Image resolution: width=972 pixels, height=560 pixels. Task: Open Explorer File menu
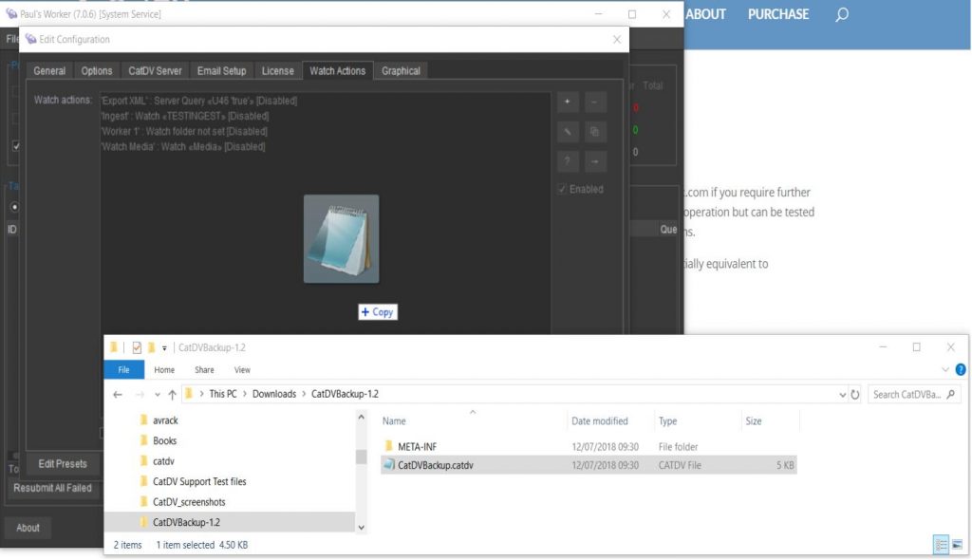(124, 369)
